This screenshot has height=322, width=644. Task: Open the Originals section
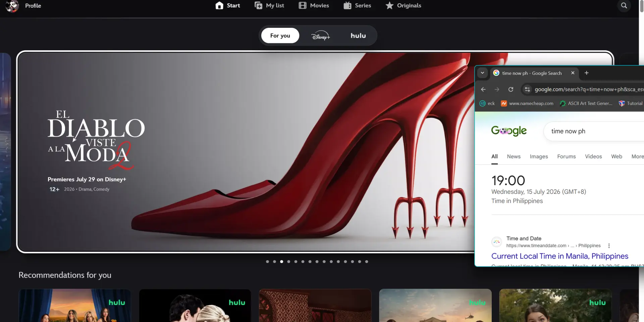pos(404,6)
